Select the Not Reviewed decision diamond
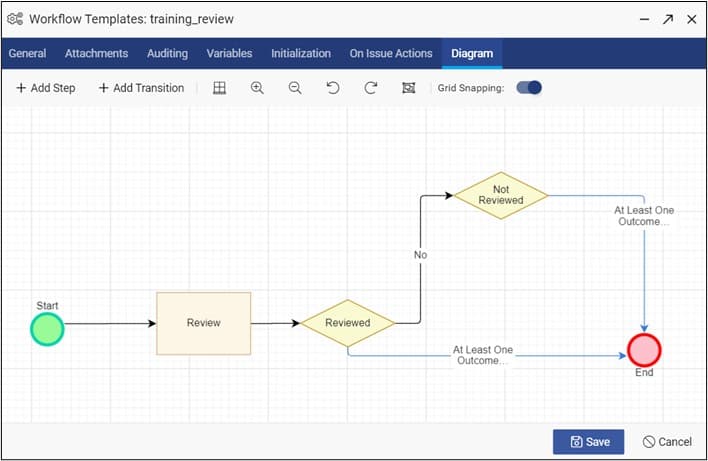Viewport: 708px width, 461px height. [501, 195]
